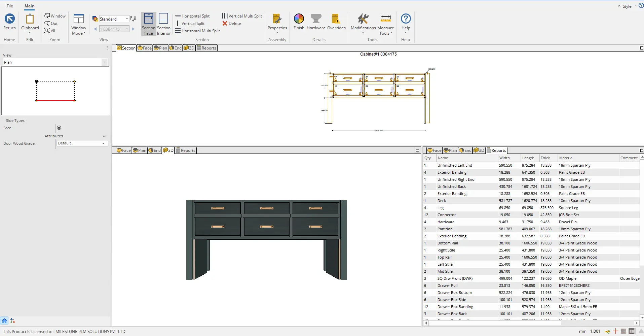The height and width of the screenshot is (336, 644).
Task: Click the Material column header
Action: point(588,158)
